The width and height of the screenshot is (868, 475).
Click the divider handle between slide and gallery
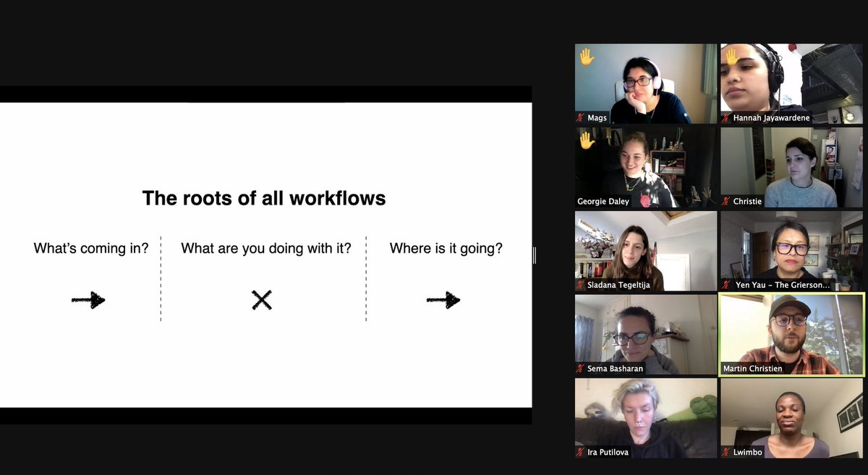click(x=535, y=255)
